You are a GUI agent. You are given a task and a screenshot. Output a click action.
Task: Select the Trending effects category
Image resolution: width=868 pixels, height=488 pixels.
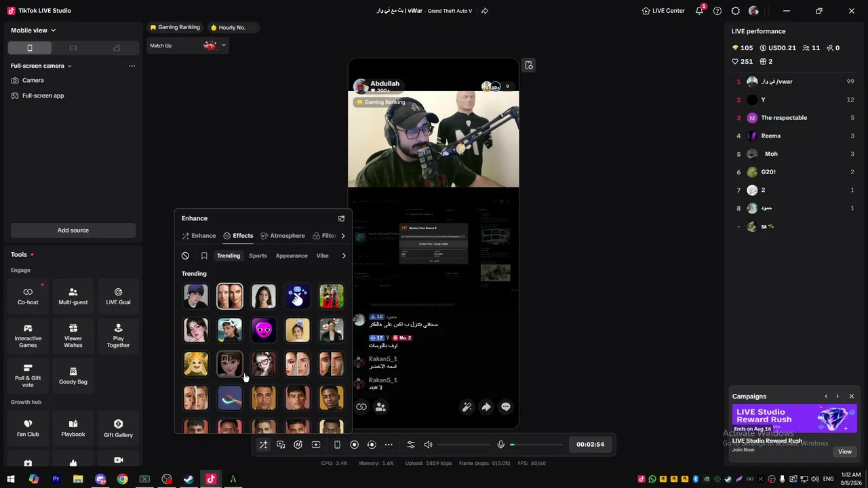coord(229,256)
